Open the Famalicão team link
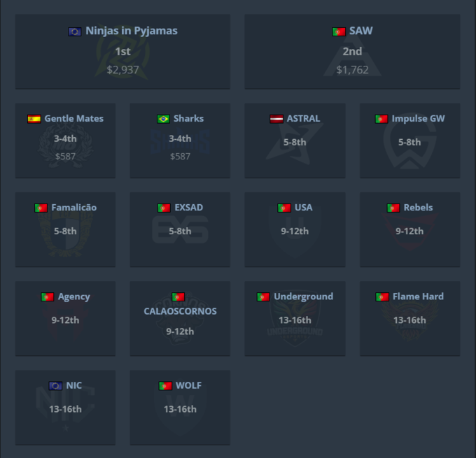The image size is (476, 458). pos(73,208)
